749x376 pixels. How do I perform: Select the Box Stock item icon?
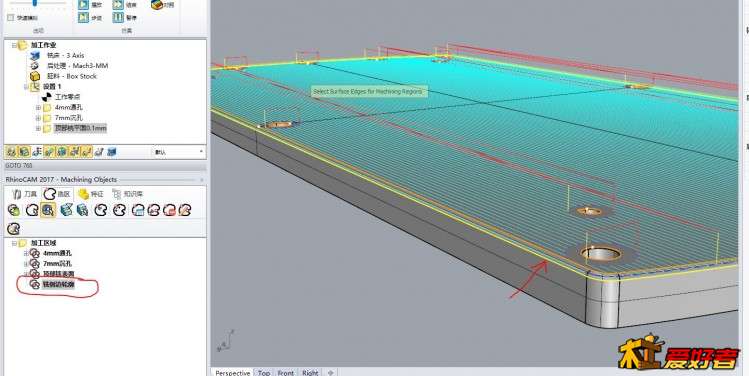(x=35, y=76)
